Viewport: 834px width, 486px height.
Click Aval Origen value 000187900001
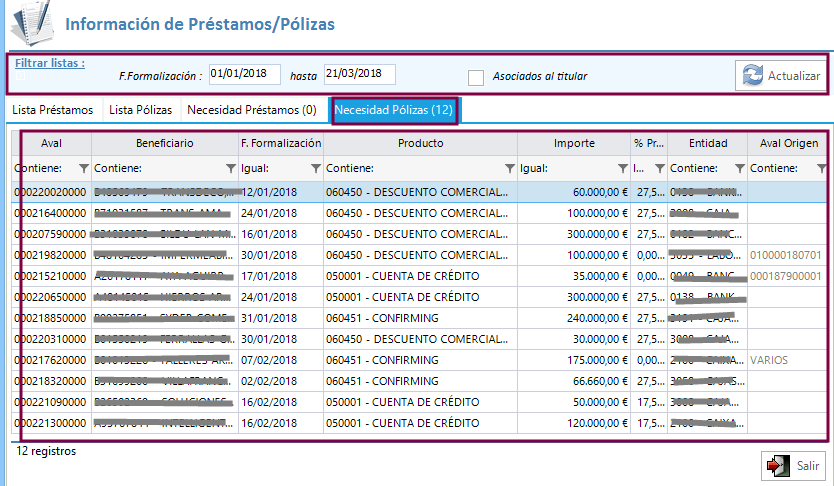(x=786, y=276)
